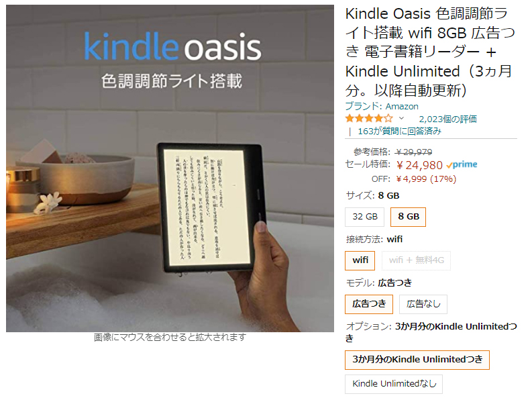The height and width of the screenshot is (400, 532).
Task: Select the 32 GB size option
Action: click(365, 217)
